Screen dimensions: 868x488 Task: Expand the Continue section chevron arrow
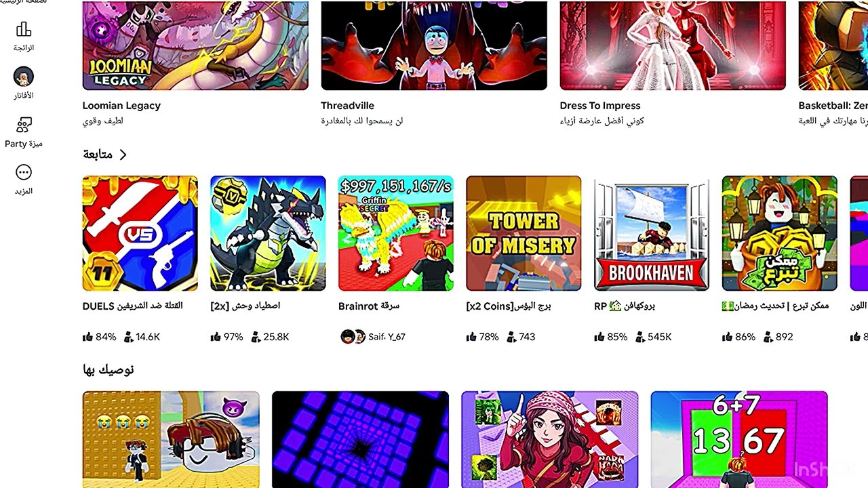[123, 155]
